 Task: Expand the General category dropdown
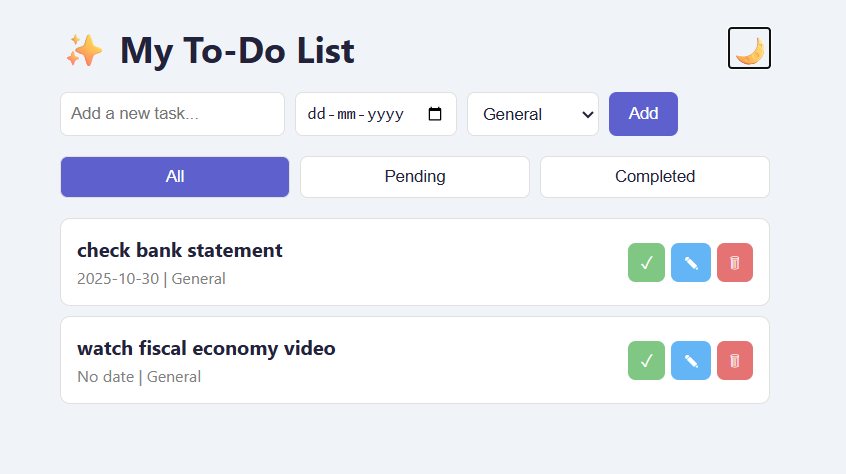pyautogui.click(x=532, y=114)
